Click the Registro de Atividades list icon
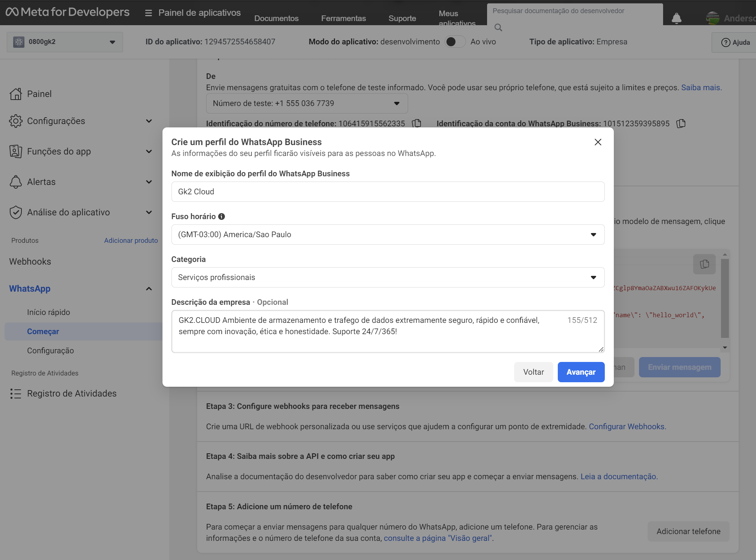Image resolution: width=756 pixels, height=560 pixels. tap(16, 394)
